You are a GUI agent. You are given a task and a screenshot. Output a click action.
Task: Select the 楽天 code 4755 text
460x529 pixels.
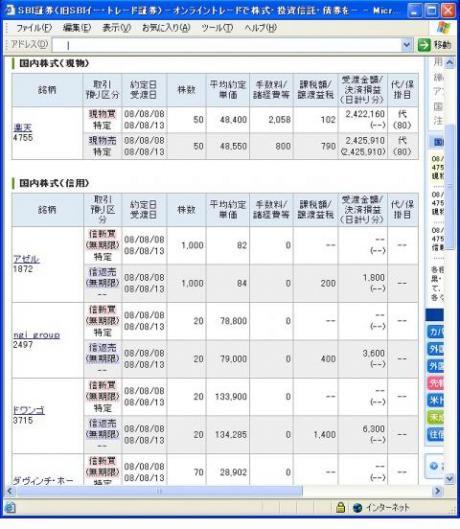click(23, 138)
